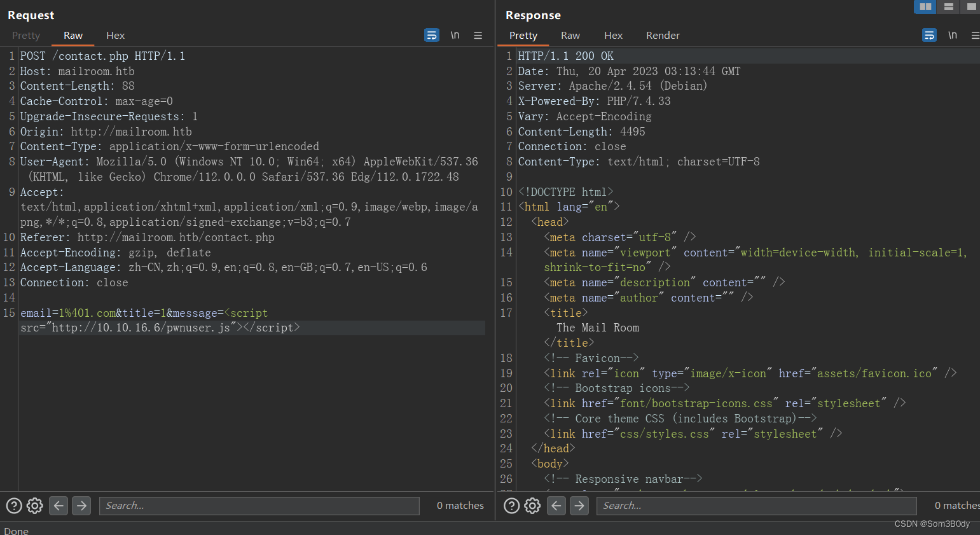Click the Accept-Language header line
This screenshot has width=980, height=535.
tap(224, 267)
